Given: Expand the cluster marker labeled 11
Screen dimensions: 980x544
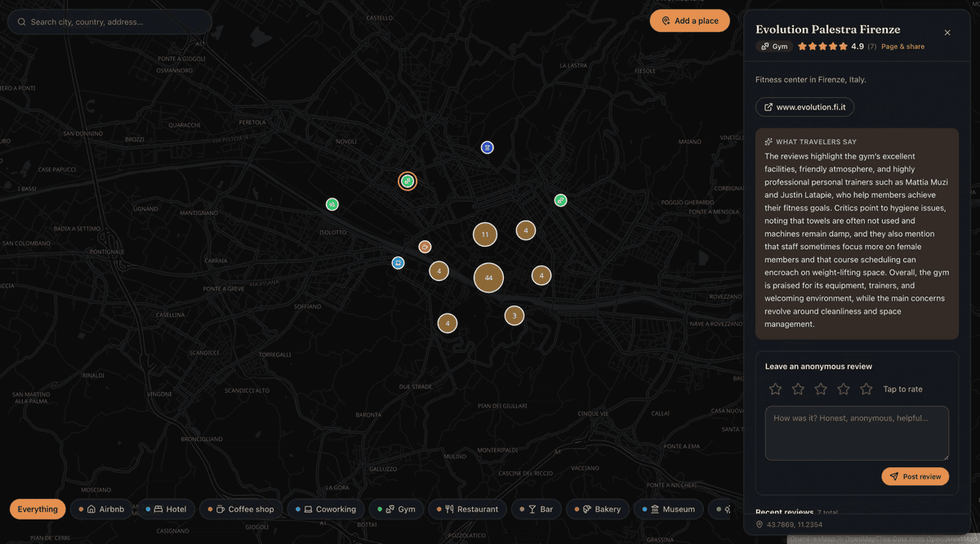Looking at the screenshot, I should point(485,234).
